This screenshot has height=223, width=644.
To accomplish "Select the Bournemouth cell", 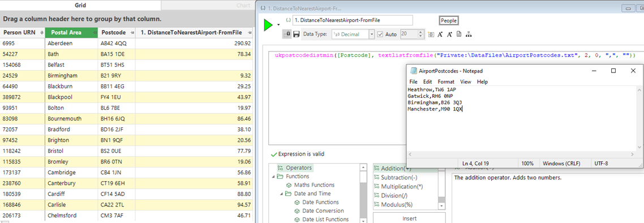I will (x=71, y=118).
